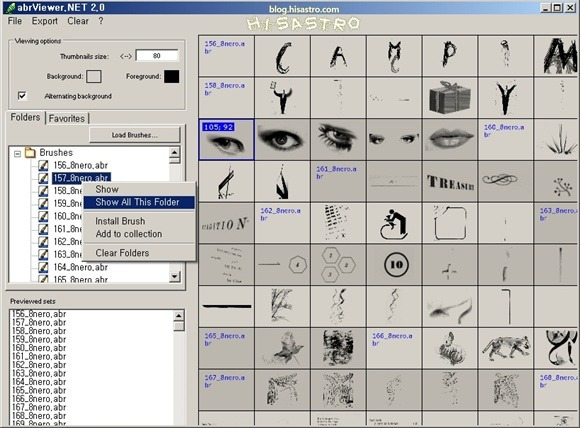Select the selected eye brush thumbnail 105; 92
Image resolution: width=580 pixels, height=428 pixels.
tap(226, 139)
